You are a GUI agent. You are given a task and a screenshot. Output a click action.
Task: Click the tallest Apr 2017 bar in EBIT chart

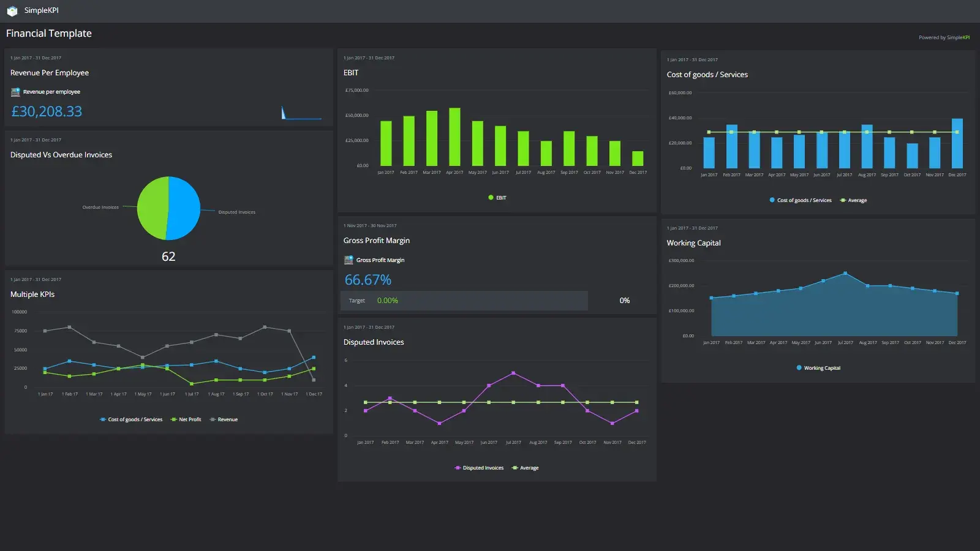454,138
